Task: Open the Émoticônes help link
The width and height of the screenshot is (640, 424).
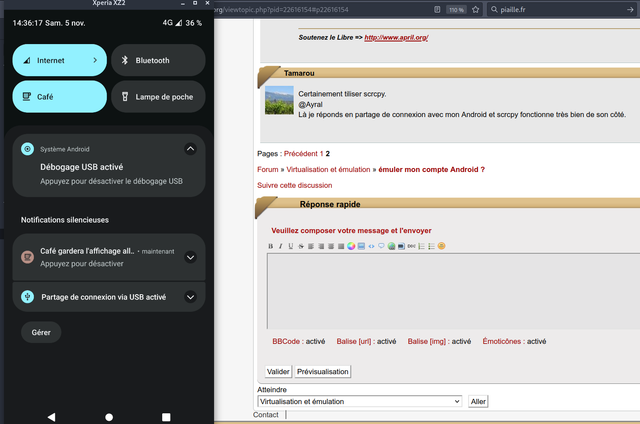Action: (502, 341)
